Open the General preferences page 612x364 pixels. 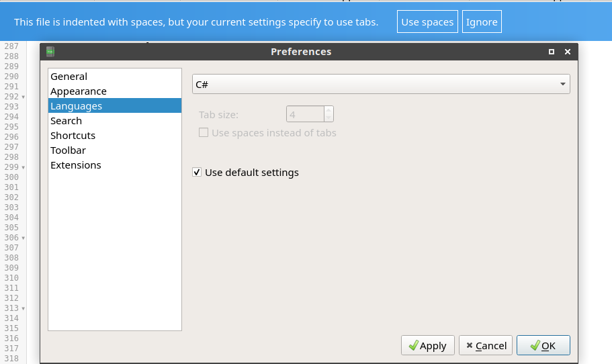click(115, 77)
